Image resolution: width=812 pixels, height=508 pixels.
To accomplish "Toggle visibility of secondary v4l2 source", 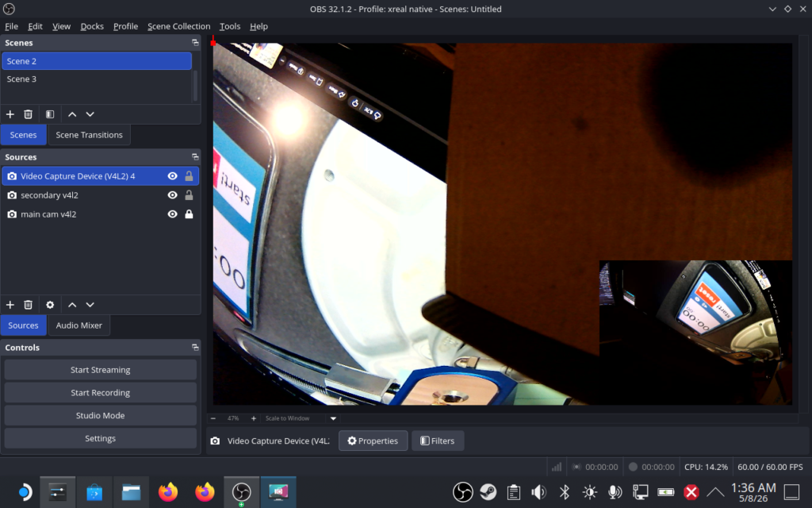I will coord(172,195).
